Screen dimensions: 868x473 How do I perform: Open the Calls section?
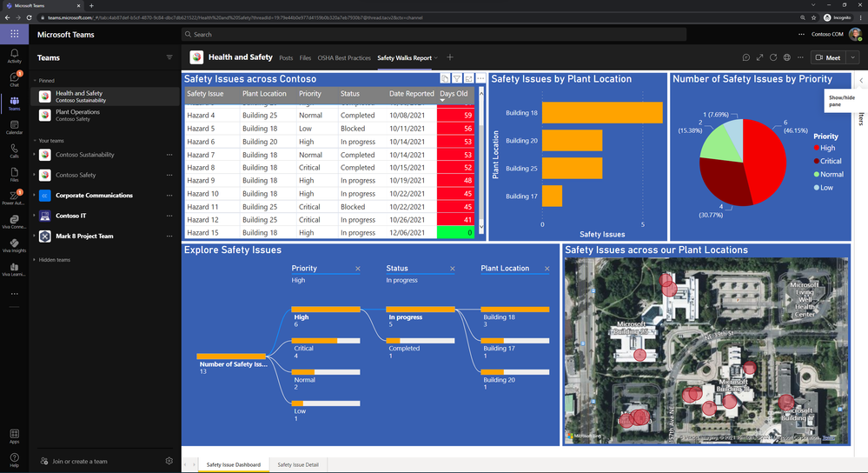pyautogui.click(x=15, y=151)
